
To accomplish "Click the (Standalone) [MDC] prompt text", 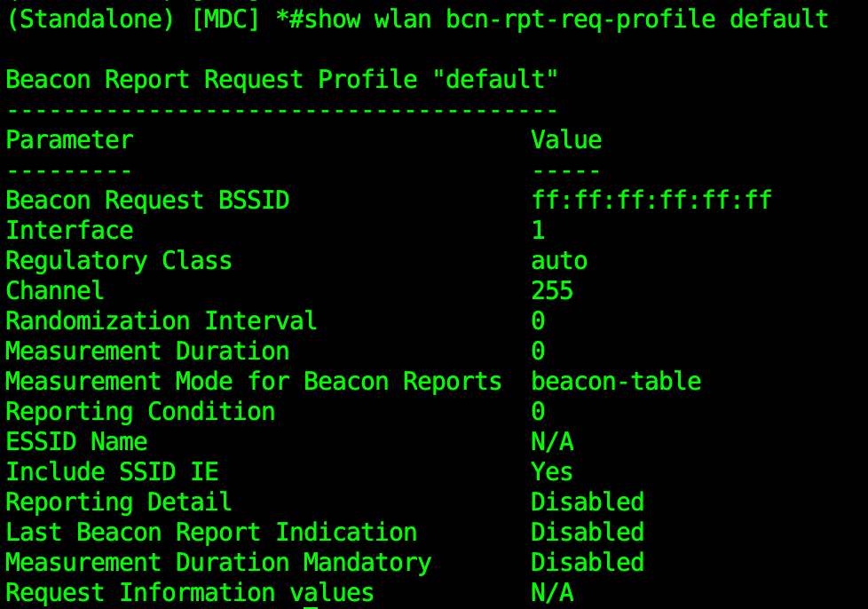I will pyautogui.click(x=133, y=19).
